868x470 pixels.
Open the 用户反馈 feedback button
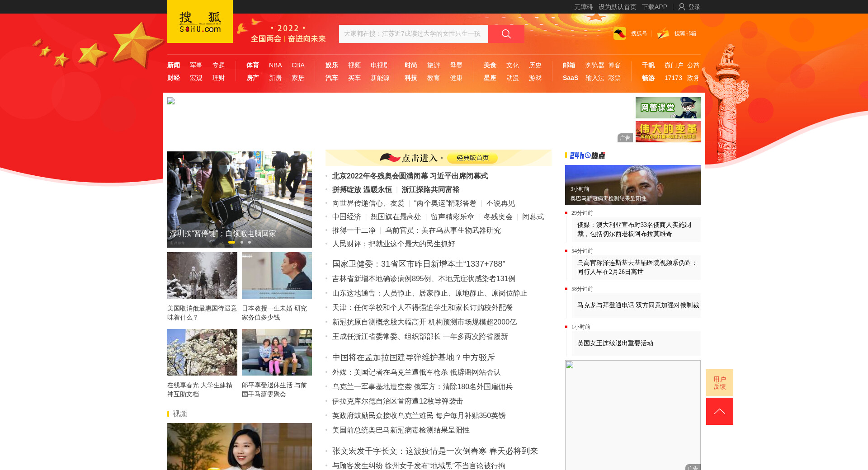pos(719,383)
